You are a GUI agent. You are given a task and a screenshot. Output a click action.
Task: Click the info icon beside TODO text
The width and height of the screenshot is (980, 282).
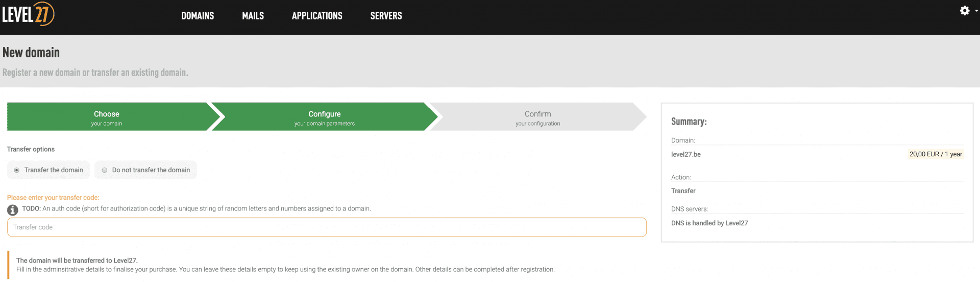pos(13,209)
